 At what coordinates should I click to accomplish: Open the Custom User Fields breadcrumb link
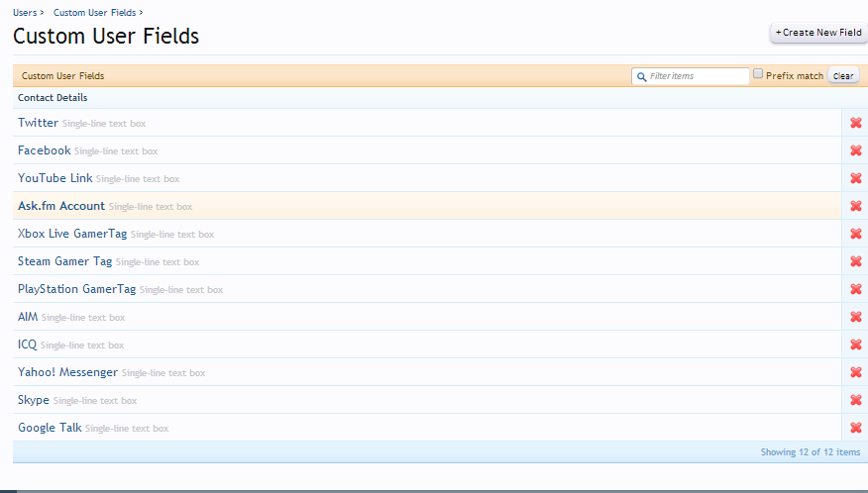pos(95,12)
